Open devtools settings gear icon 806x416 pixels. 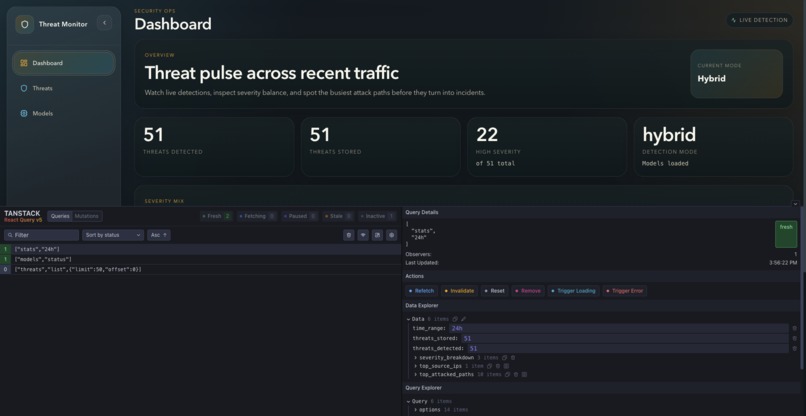[x=392, y=235]
